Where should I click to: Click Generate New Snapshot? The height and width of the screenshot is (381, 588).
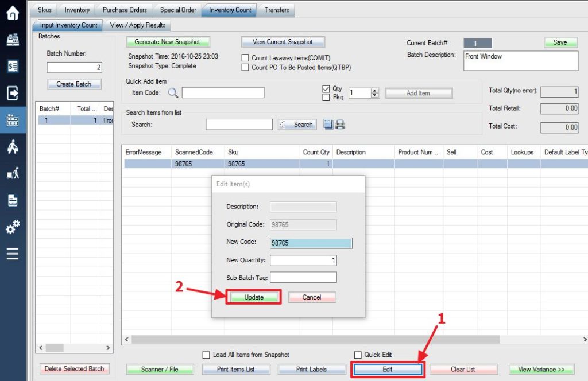pos(167,42)
